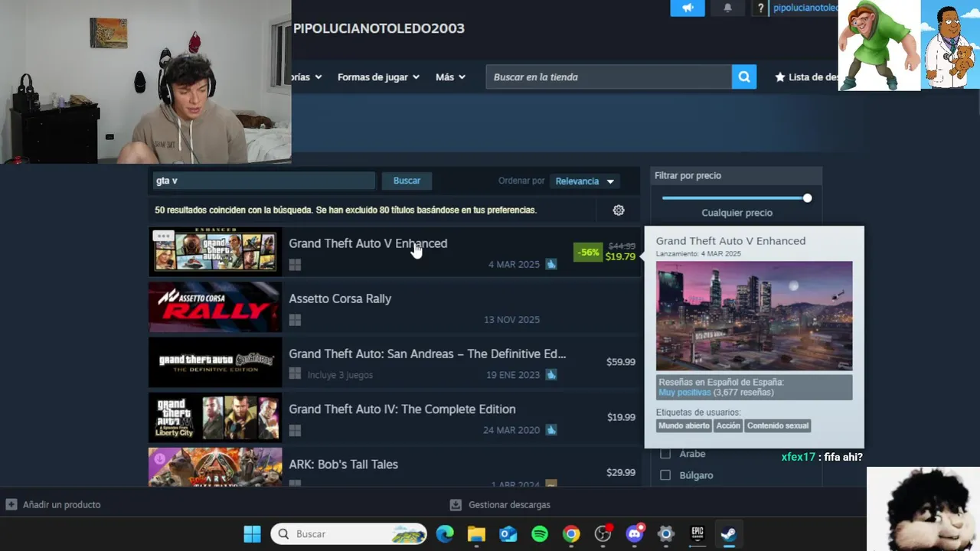Open the notifications bell
980x551 pixels.
coord(727,8)
